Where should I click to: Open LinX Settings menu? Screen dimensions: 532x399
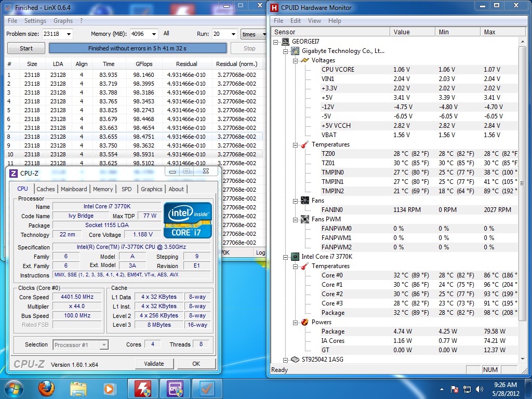click(x=35, y=21)
